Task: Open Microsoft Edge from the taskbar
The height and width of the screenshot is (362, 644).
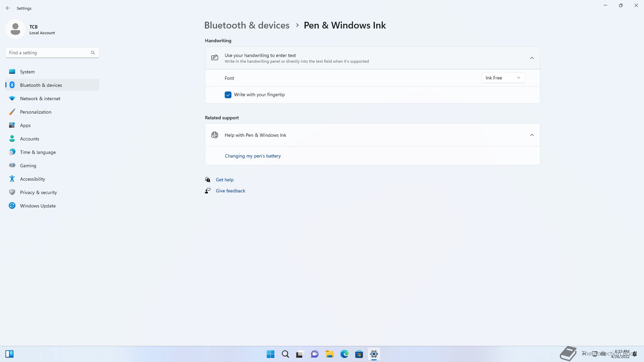Action: [x=344, y=354]
